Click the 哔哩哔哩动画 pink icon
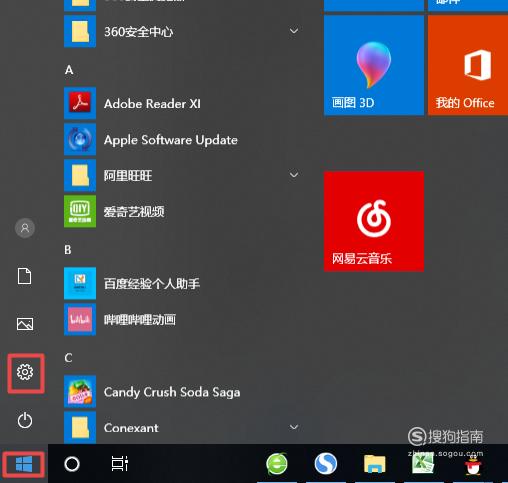508x483 pixels. tap(80, 319)
